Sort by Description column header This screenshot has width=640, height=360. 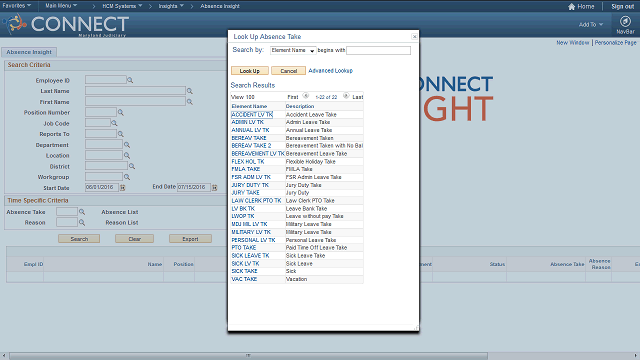(300, 106)
